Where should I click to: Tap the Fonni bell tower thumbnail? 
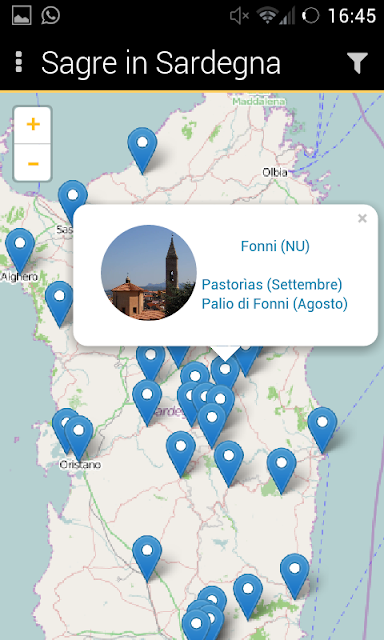click(149, 273)
